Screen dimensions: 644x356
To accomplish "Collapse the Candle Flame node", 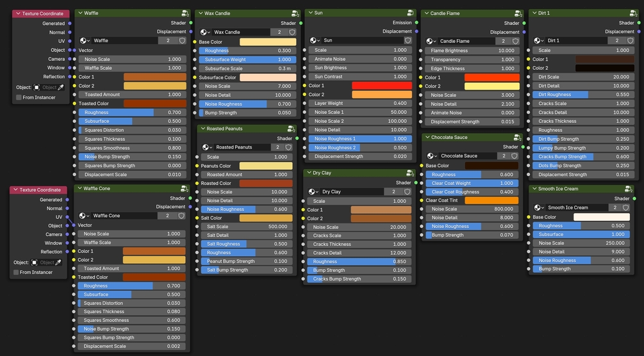I will click(x=426, y=13).
